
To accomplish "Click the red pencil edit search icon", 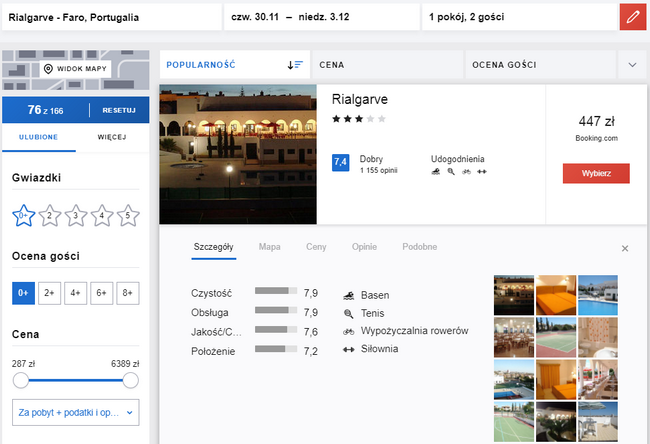I will [631, 17].
